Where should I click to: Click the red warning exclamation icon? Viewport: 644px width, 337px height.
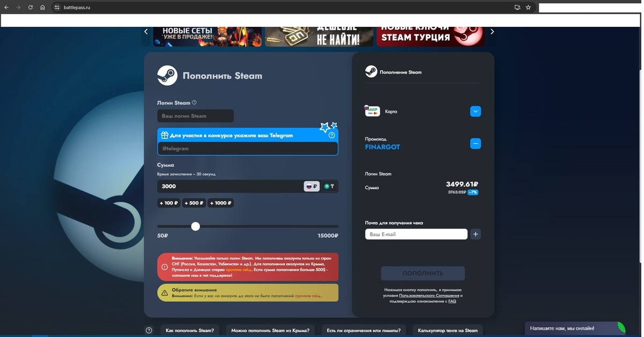pyautogui.click(x=165, y=267)
